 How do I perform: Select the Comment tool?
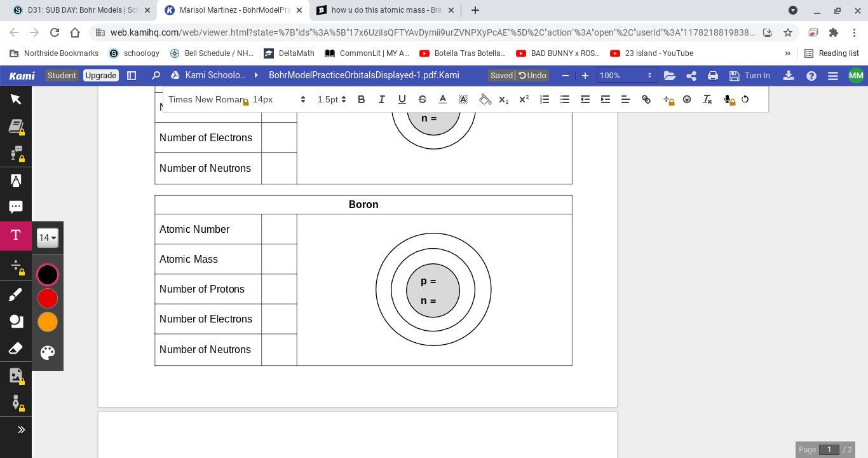pyautogui.click(x=16, y=207)
